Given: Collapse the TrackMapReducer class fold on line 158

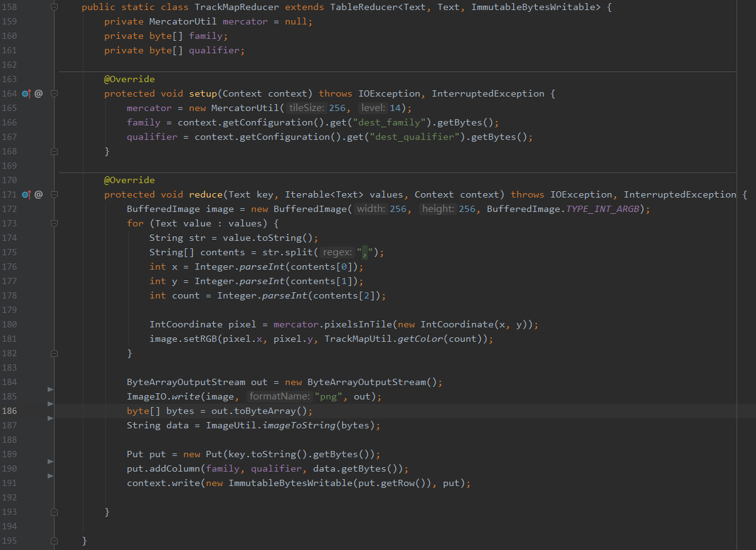Looking at the screenshot, I should click(x=54, y=7).
